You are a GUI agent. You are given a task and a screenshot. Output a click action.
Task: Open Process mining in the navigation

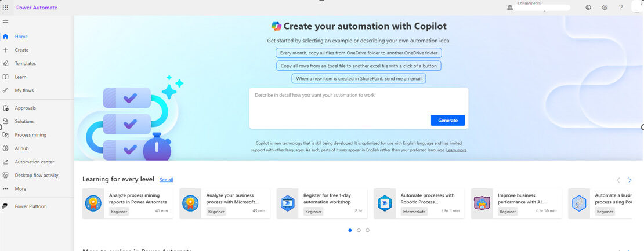click(31, 134)
